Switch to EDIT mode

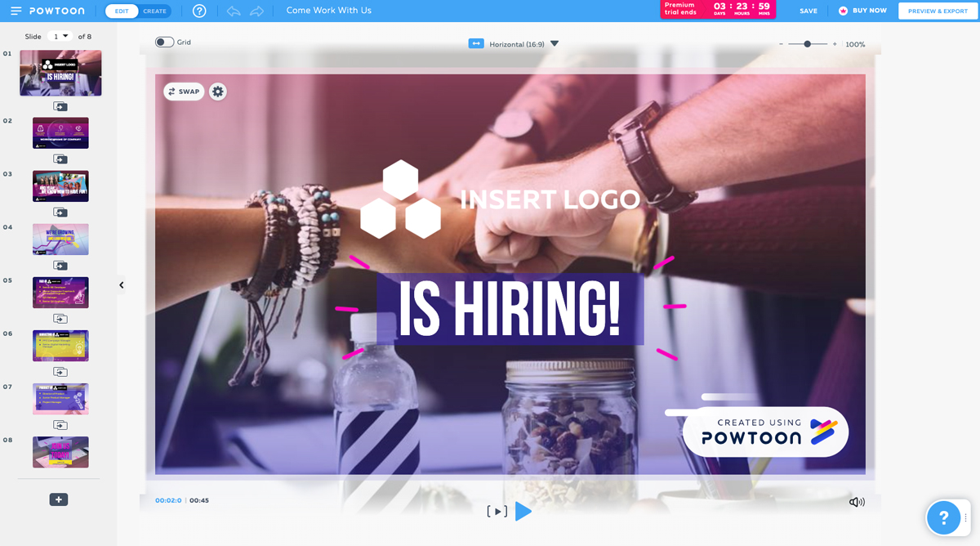122,11
